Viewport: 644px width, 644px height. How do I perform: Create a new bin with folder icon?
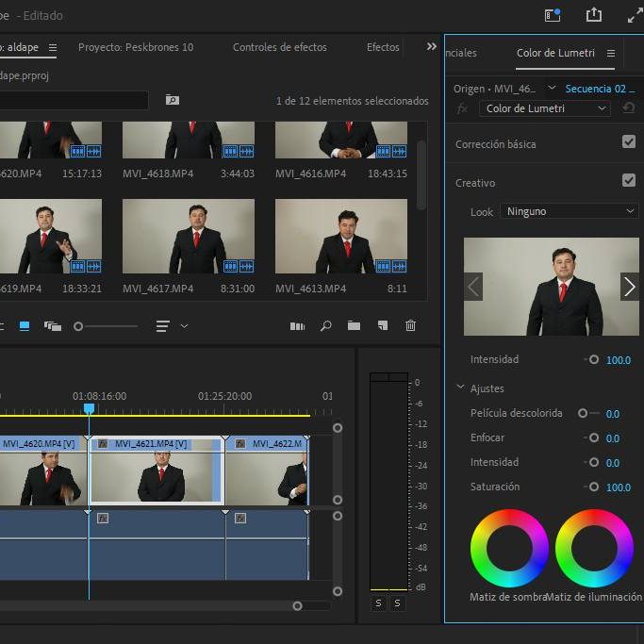pyautogui.click(x=354, y=326)
